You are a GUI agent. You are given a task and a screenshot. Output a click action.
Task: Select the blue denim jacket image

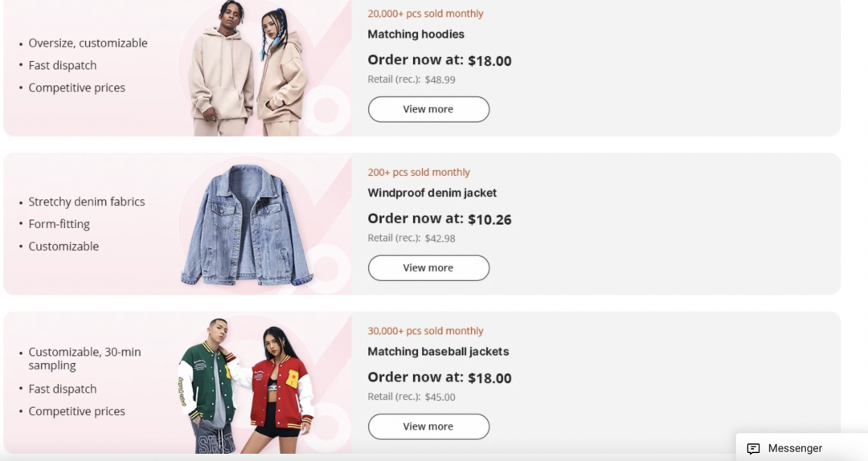[247, 225]
